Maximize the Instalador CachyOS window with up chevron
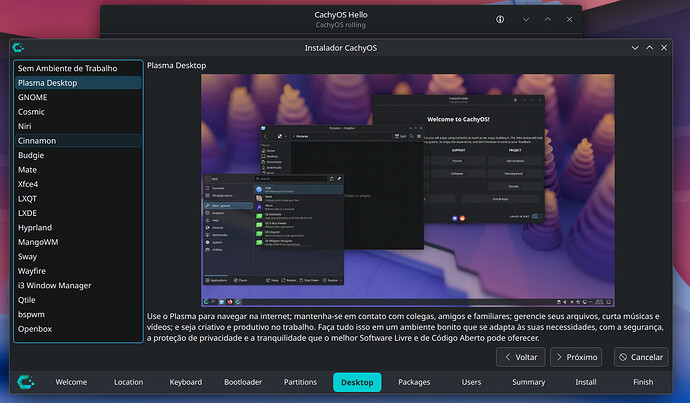Viewport: 690px width, 403px height. coord(650,48)
